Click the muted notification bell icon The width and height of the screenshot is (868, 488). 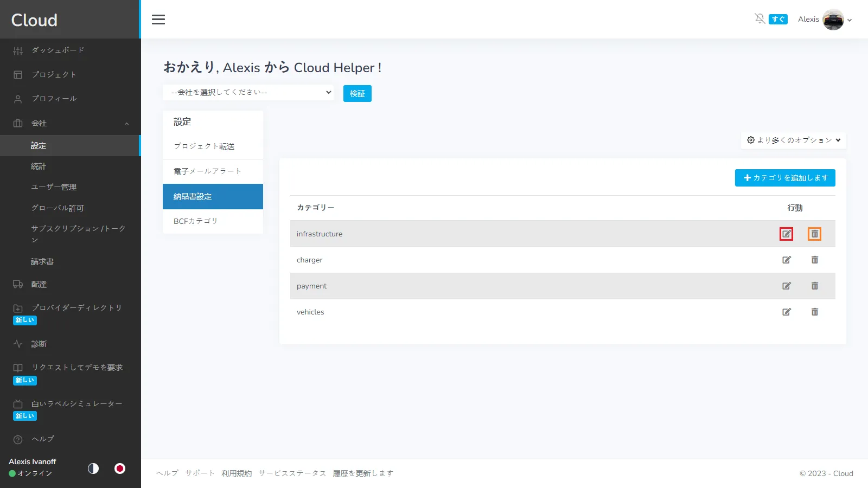759,19
